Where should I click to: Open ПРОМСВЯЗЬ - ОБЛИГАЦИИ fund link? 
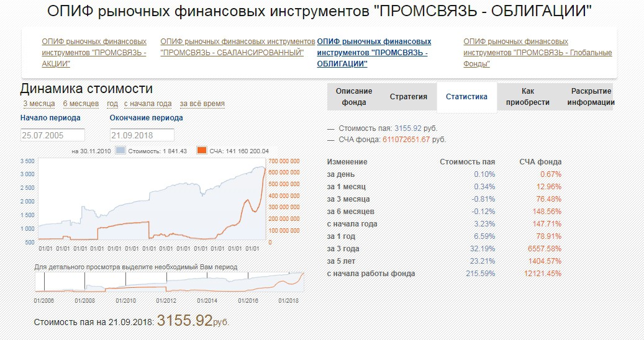(x=374, y=53)
